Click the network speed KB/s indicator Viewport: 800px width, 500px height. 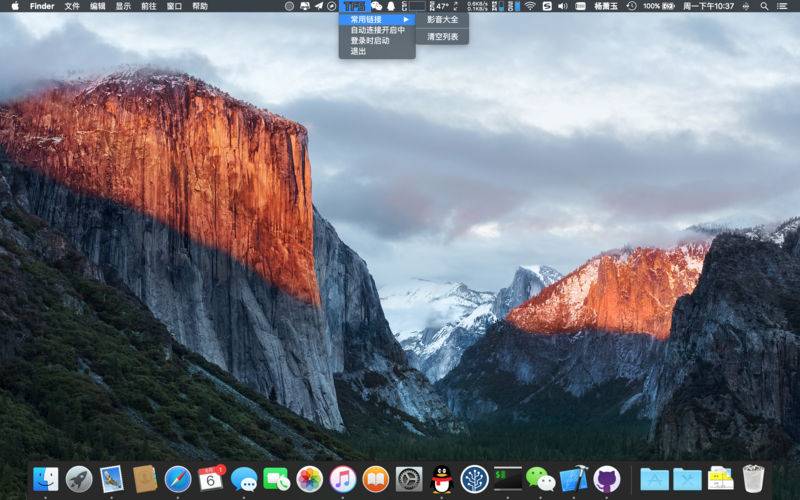[x=477, y=6]
